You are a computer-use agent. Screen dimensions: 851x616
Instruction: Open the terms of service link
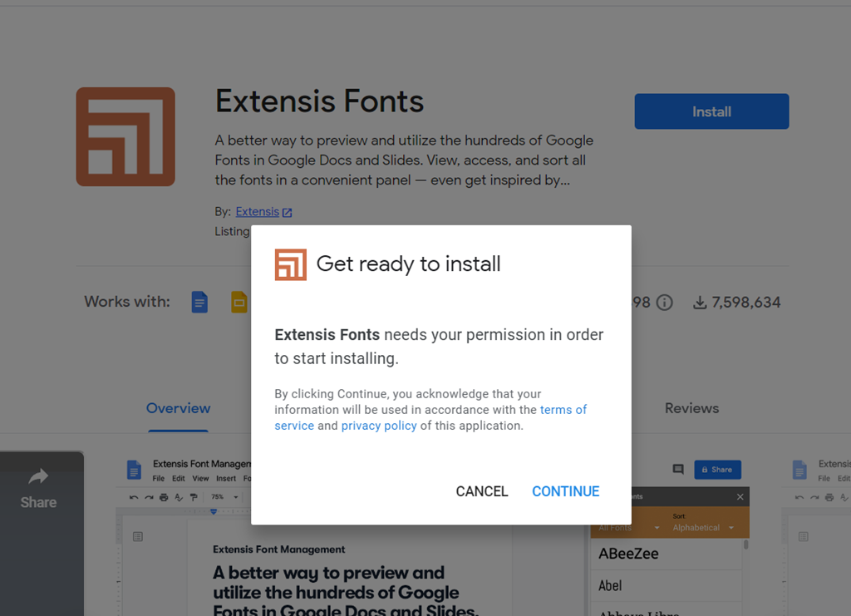click(x=430, y=417)
